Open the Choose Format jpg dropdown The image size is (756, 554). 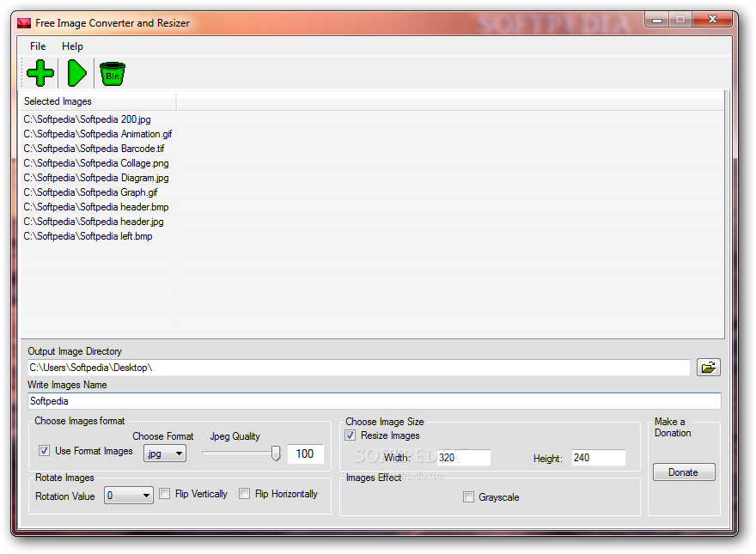click(164, 454)
